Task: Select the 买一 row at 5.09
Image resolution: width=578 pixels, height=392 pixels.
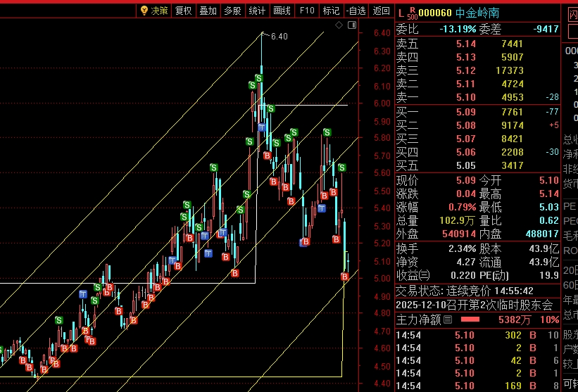Action: tap(477, 112)
